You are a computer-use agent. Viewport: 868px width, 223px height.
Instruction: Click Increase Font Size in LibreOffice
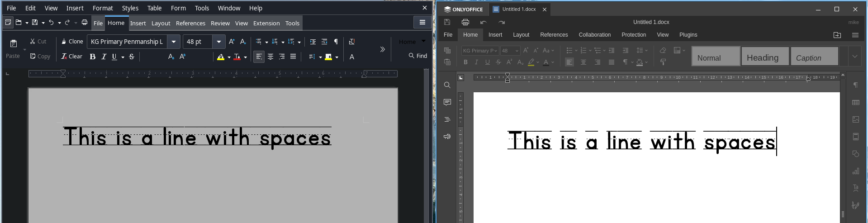pos(232,42)
